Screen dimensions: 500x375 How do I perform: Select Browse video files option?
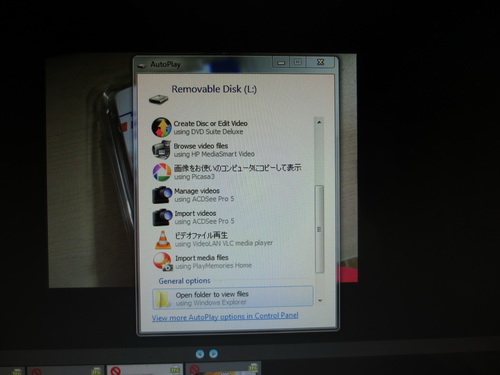233,150
